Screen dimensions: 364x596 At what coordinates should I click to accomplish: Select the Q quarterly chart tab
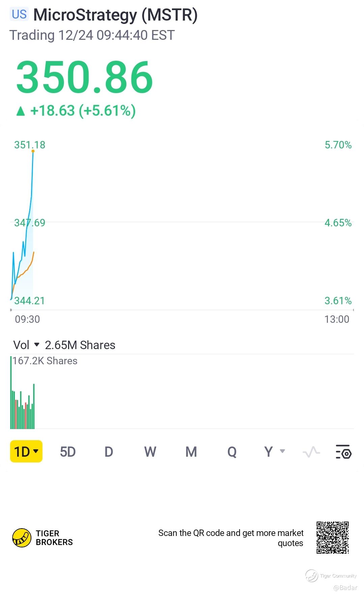(x=232, y=452)
